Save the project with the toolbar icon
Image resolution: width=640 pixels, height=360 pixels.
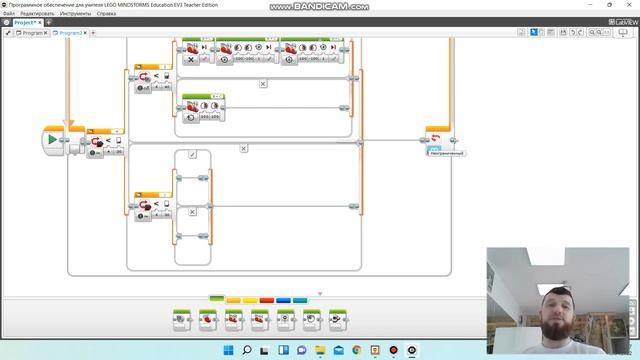(x=563, y=32)
